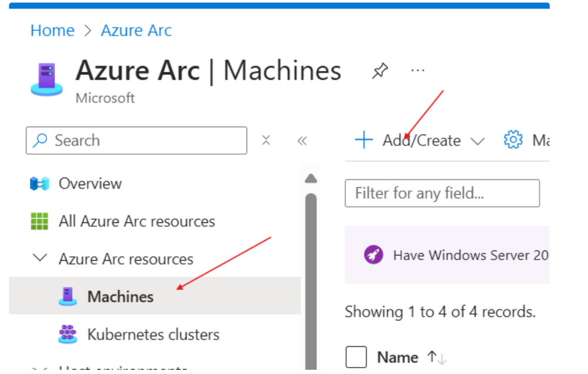Click the Azure Arc | Machines title

point(208,71)
